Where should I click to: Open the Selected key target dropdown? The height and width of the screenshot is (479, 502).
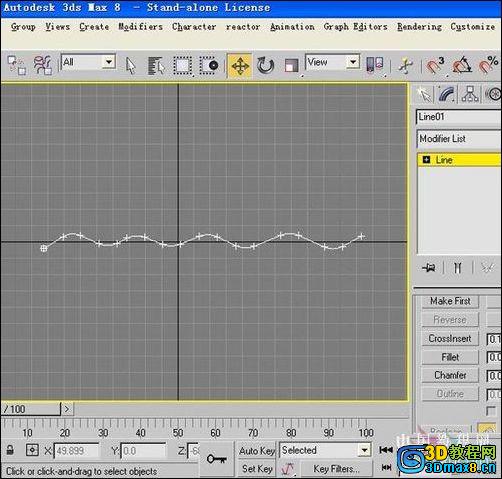coord(325,450)
